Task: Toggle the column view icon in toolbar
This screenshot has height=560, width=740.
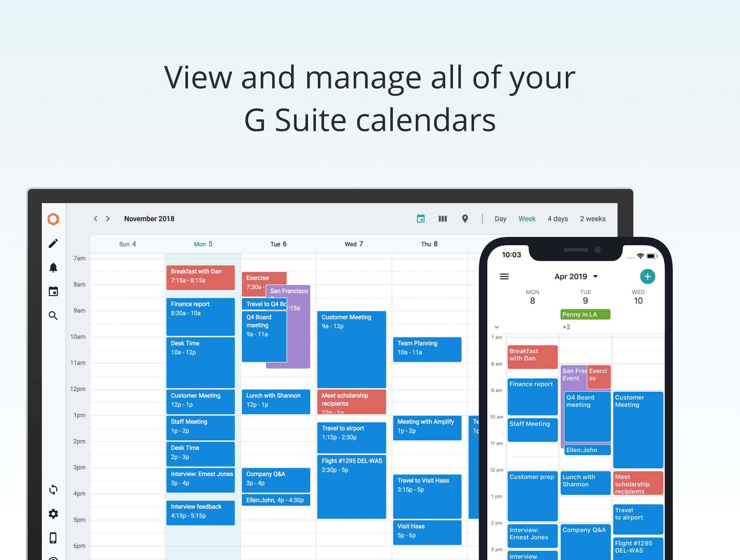Action: [x=442, y=219]
